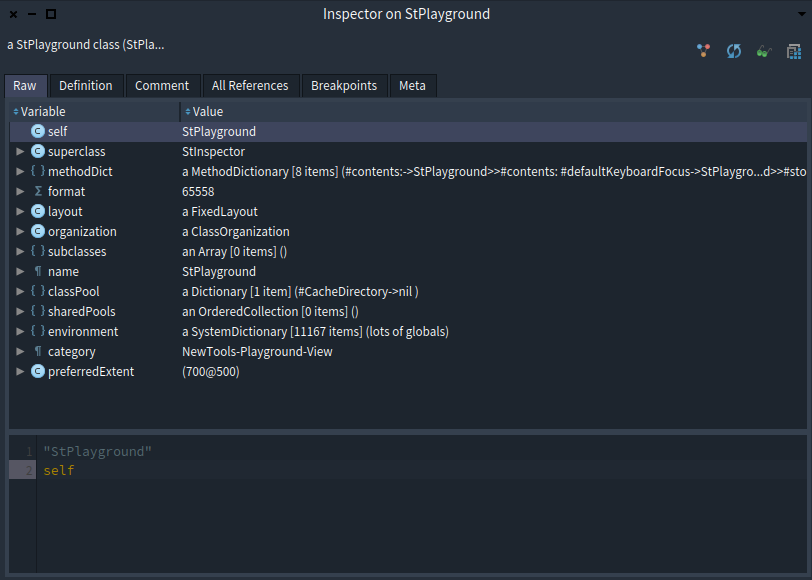
Task: Select the environment variable name
Action: coord(83,331)
